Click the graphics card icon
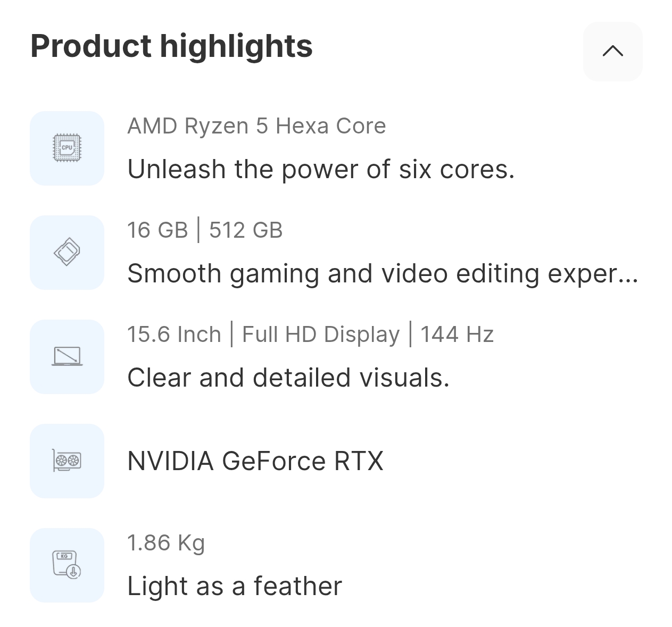The image size is (672, 627). 67,461
